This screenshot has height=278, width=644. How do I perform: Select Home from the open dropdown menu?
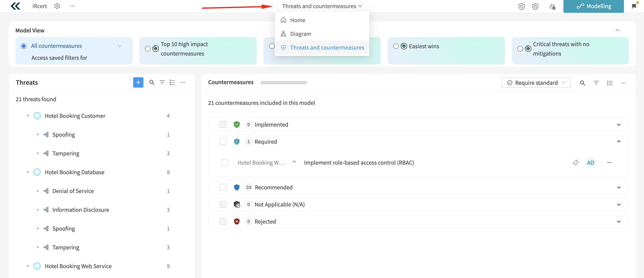(x=297, y=20)
